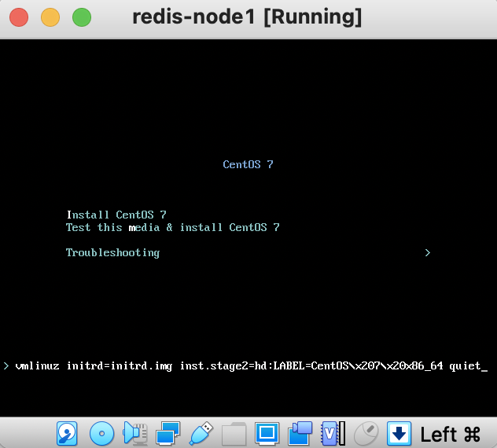Minimize the redis-node1 VM window
This screenshot has width=497, height=448.
pyautogui.click(x=50, y=17)
